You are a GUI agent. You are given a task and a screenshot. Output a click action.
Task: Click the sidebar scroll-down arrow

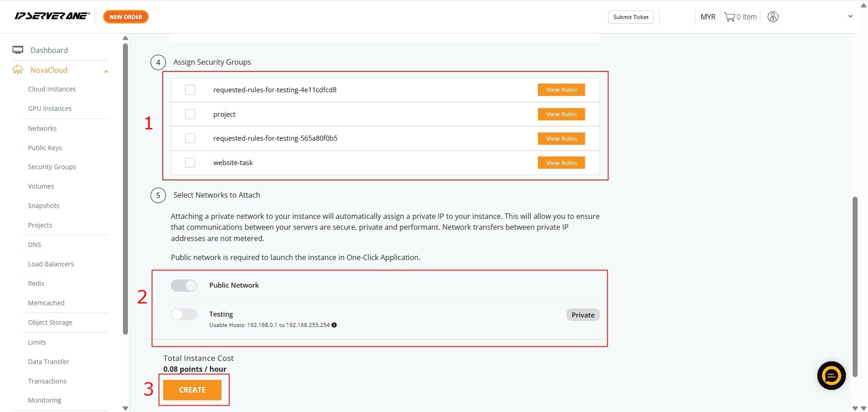(125, 408)
